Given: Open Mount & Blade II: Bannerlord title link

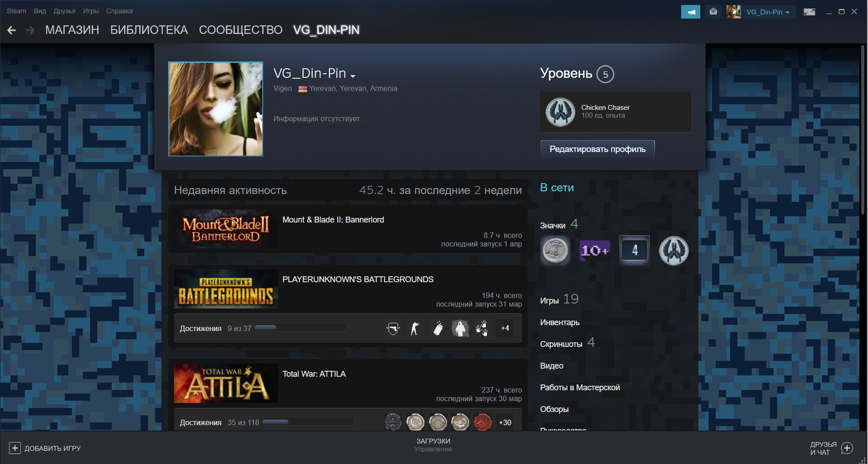Looking at the screenshot, I should (x=333, y=220).
